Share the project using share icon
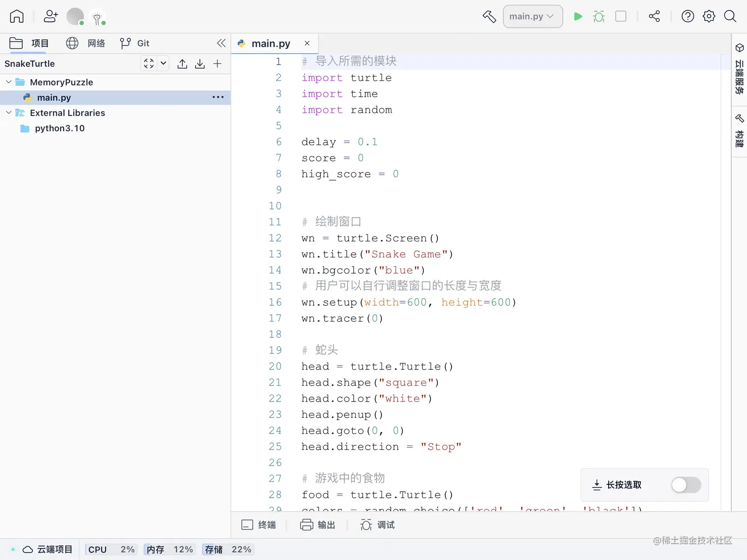This screenshot has width=747, height=560. click(x=654, y=16)
